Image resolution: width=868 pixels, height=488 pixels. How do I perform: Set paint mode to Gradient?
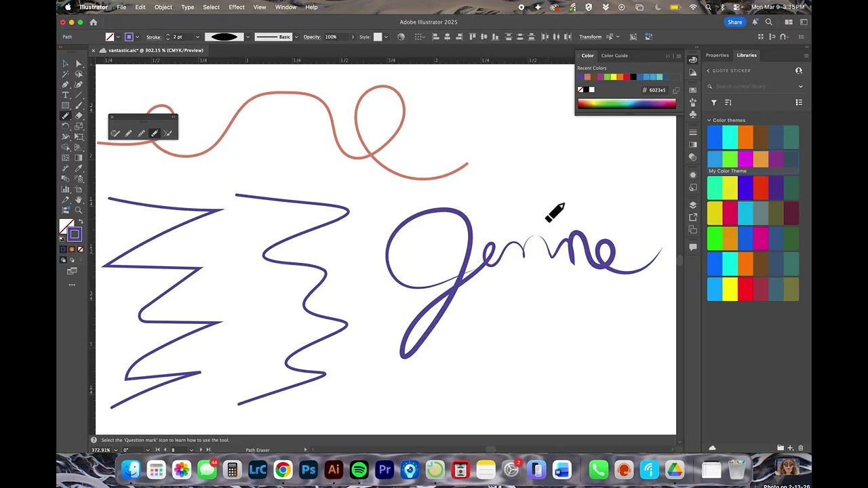point(71,249)
